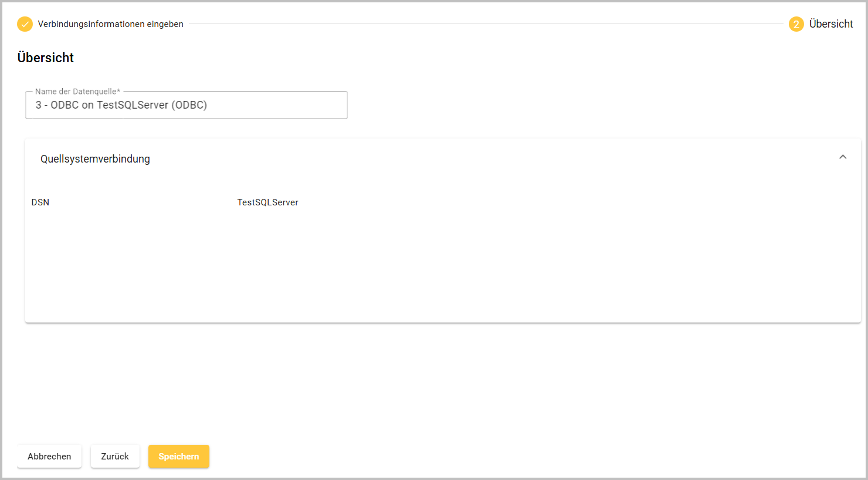Click the 'Name der Datenquelle*' floating label
Screen dimensions: 868x480
pos(77,92)
